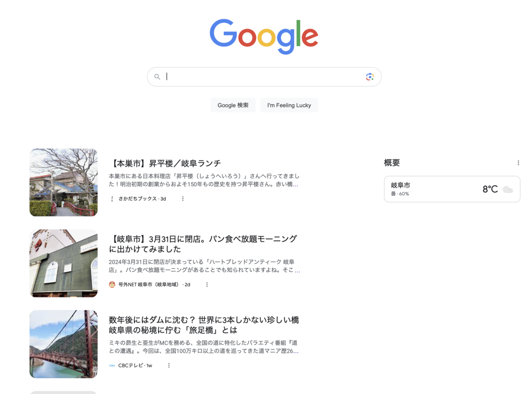Open the パン食べ放題モーニング article headline
Screen dimensions: 532x394
tap(203, 244)
